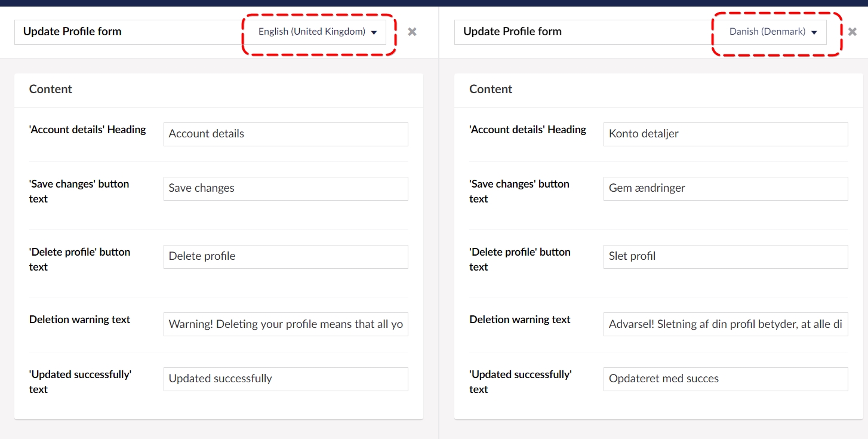Click the 'Konto detaljer' input field
Image resolution: width=868 pixels, height=439 pixels.
[726, 134]
